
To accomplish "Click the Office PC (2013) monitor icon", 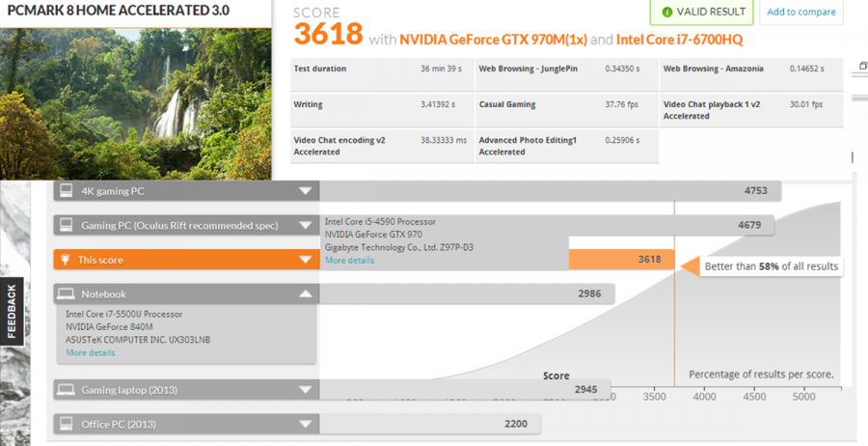I will [x=67, y=425].
